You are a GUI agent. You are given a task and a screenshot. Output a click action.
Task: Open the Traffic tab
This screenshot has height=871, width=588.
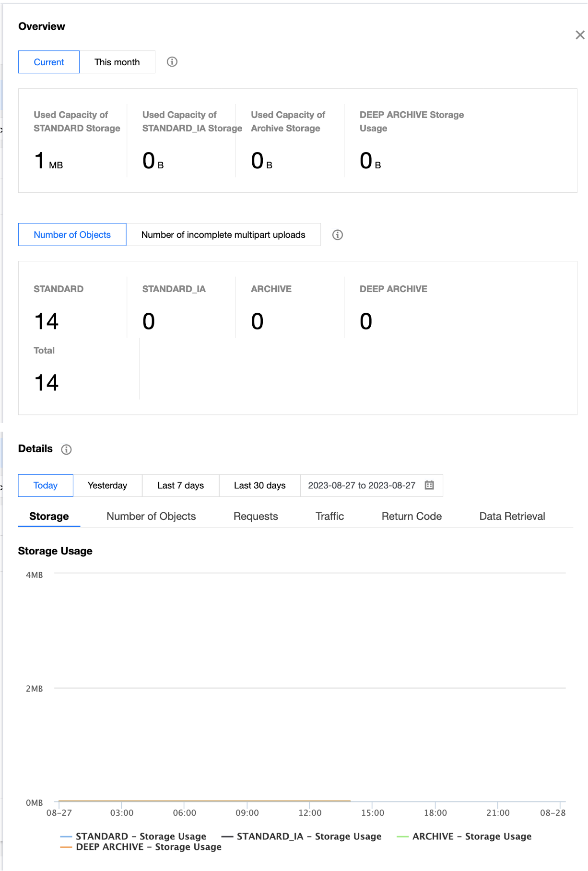coord(329,516)
